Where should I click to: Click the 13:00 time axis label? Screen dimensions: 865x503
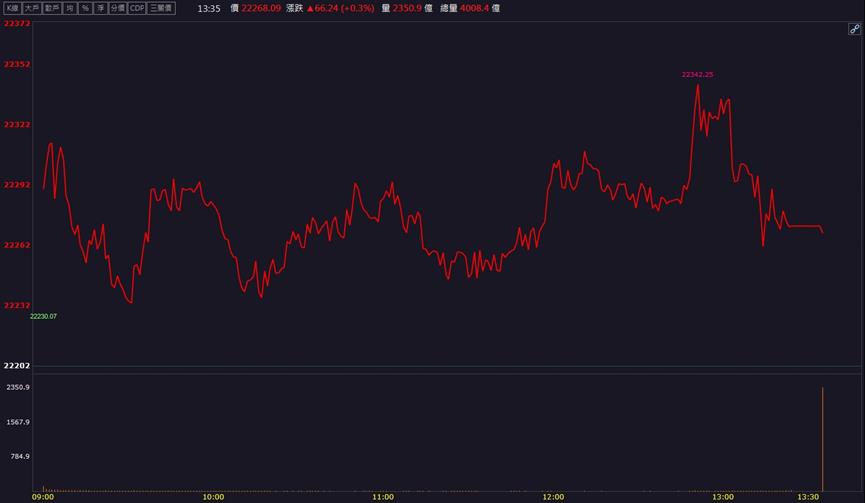[723, 497]
